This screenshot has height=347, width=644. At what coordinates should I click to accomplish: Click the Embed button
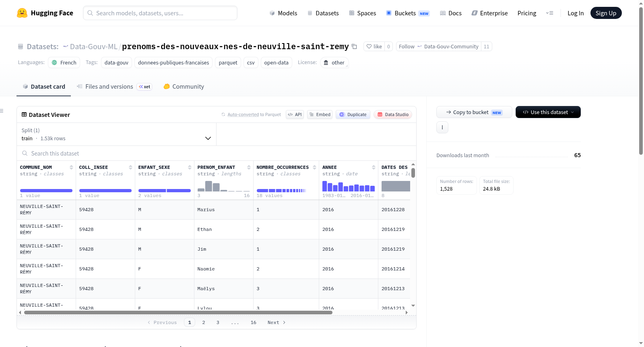320,114
